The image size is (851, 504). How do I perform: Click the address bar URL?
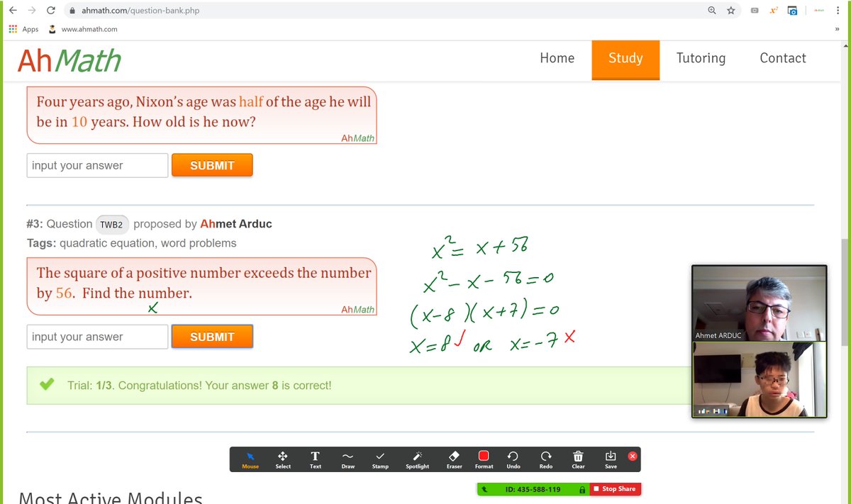pyautogui.click(x=140, y=11)
